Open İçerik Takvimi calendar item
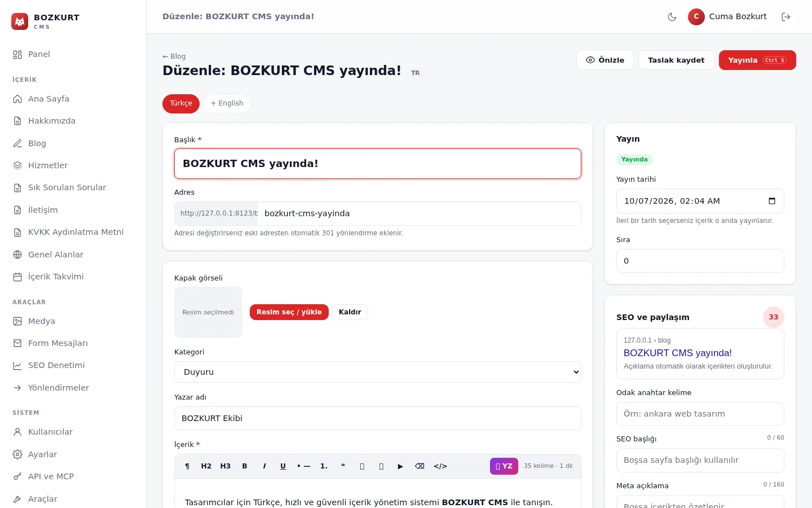This screenshot has width=812, height=508. pyautogui.click(x=73, y=277)
